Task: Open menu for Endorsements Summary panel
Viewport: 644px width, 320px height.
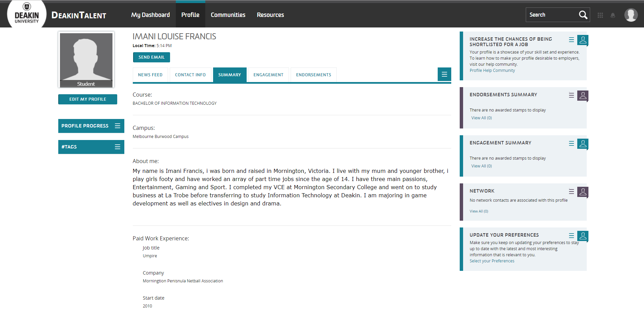Action: (572, 95)
